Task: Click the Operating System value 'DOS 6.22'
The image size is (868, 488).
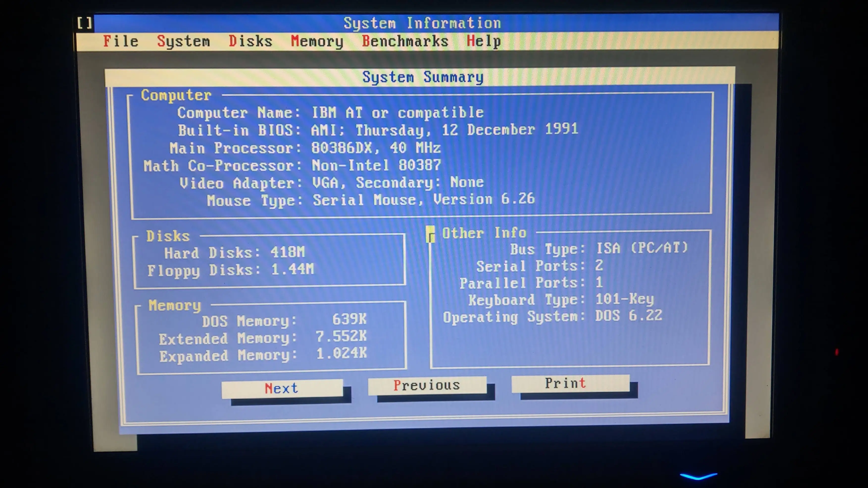Action: pos(628,316)
